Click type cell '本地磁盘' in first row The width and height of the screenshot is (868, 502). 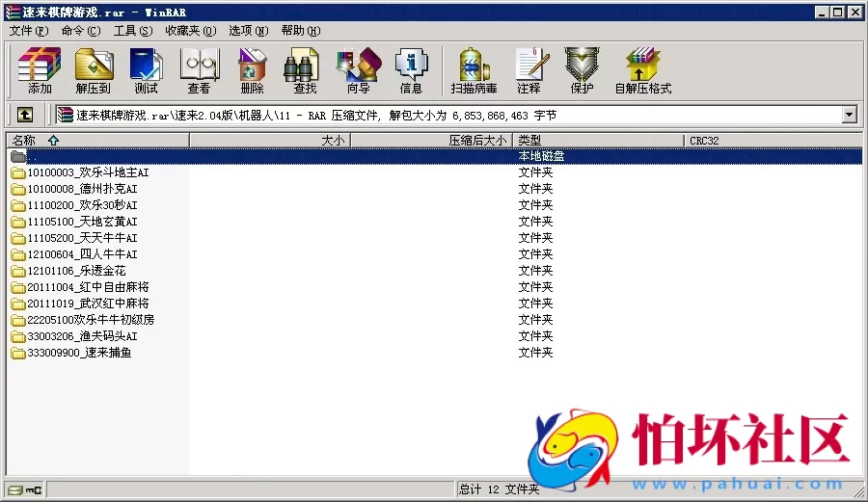point(541,156)
